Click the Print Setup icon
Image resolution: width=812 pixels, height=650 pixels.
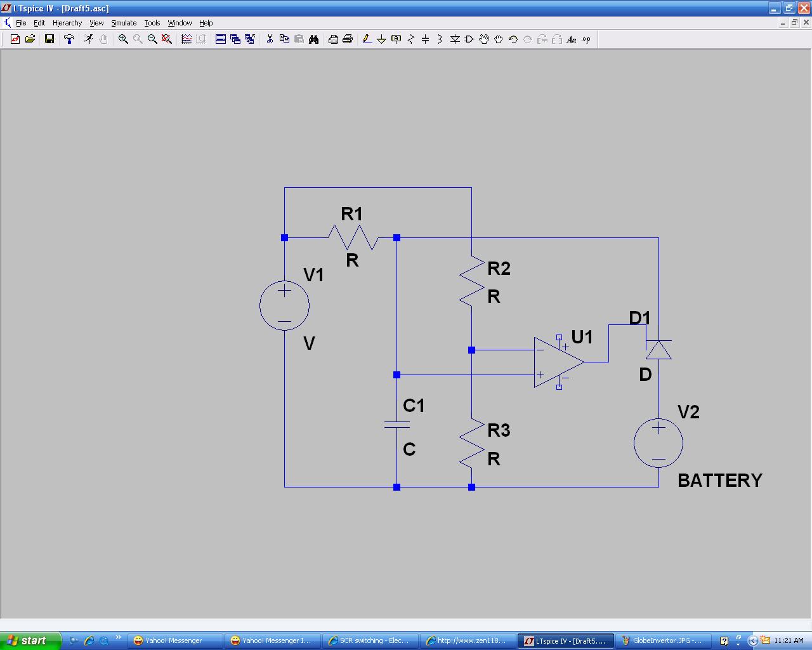(x=333, y=39)
